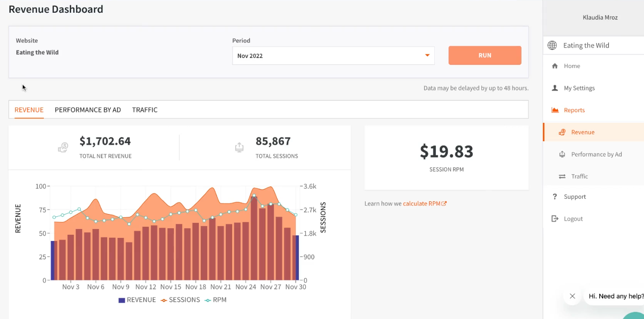Toggle REVENUE series in chart legend
644x319 pixels.
(137, 300)
